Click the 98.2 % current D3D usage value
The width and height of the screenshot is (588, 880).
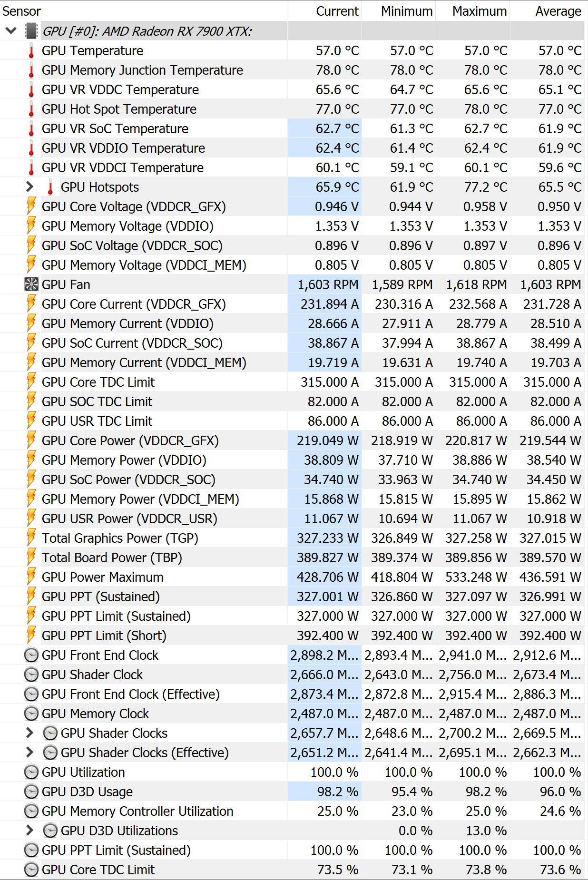[x=338, y=792]
